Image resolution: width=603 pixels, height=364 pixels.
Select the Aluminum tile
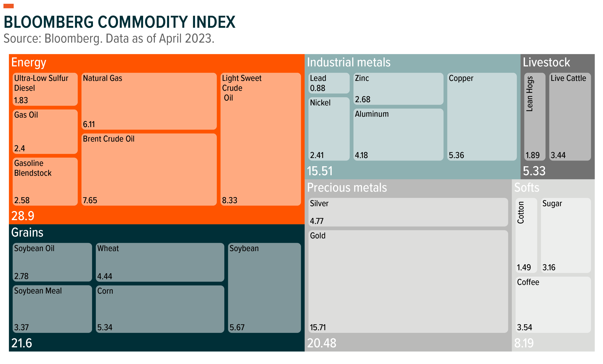click(398, 135)
